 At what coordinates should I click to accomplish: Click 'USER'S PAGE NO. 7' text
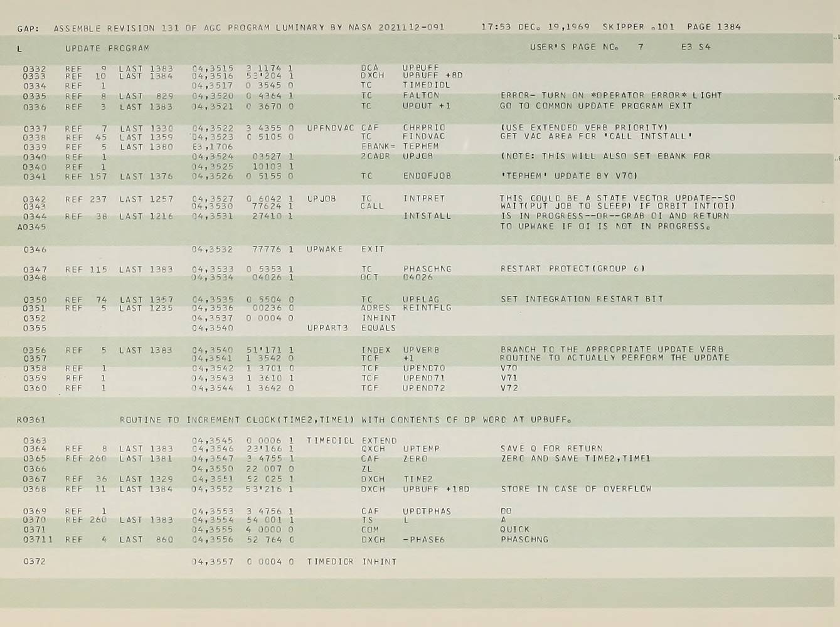click(587, 47)
